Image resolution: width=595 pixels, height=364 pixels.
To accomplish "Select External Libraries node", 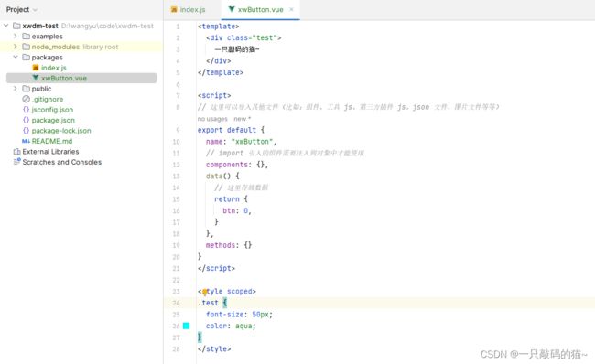I will [x=50, y=151].
